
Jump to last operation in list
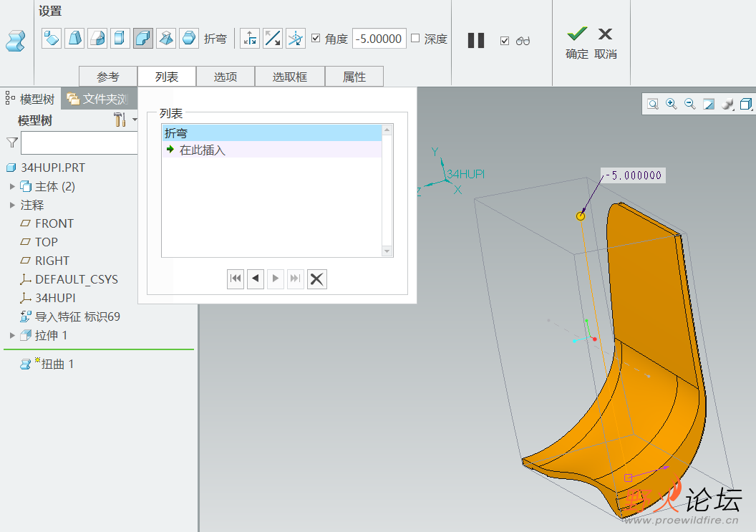tap(295, 279)
